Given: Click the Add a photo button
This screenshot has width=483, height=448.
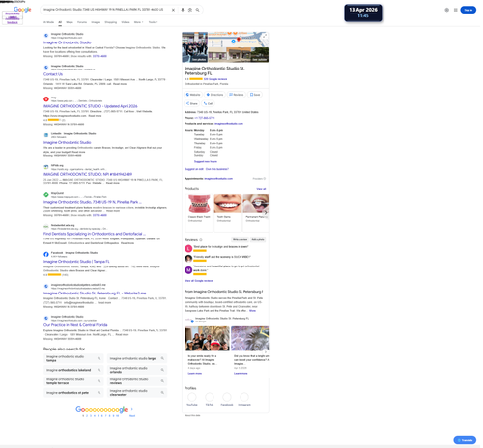Looking at the screenshot, I should point(258,240).
